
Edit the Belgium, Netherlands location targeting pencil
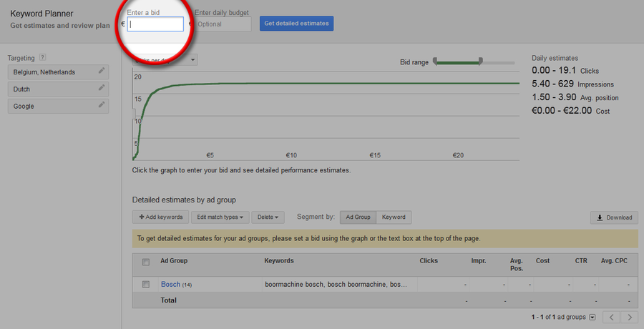pyautogui.click(x=102, y=72)
